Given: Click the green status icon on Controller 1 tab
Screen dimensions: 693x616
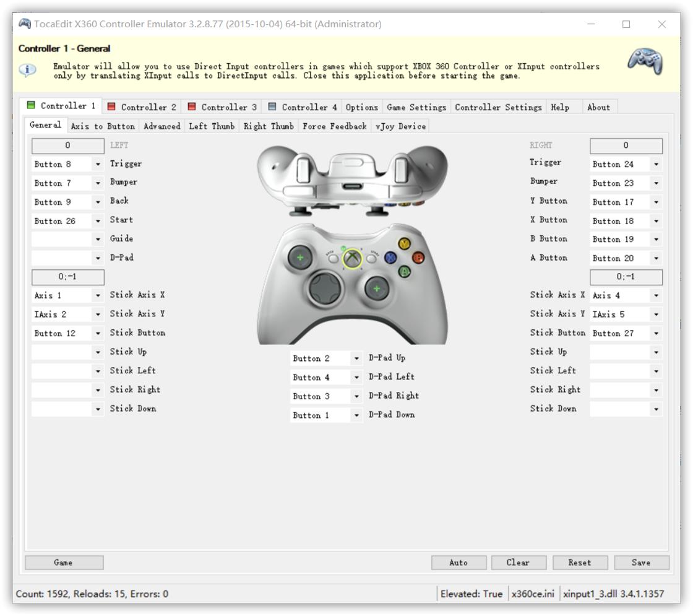Looking at the screenshot, I should (31, 105).
